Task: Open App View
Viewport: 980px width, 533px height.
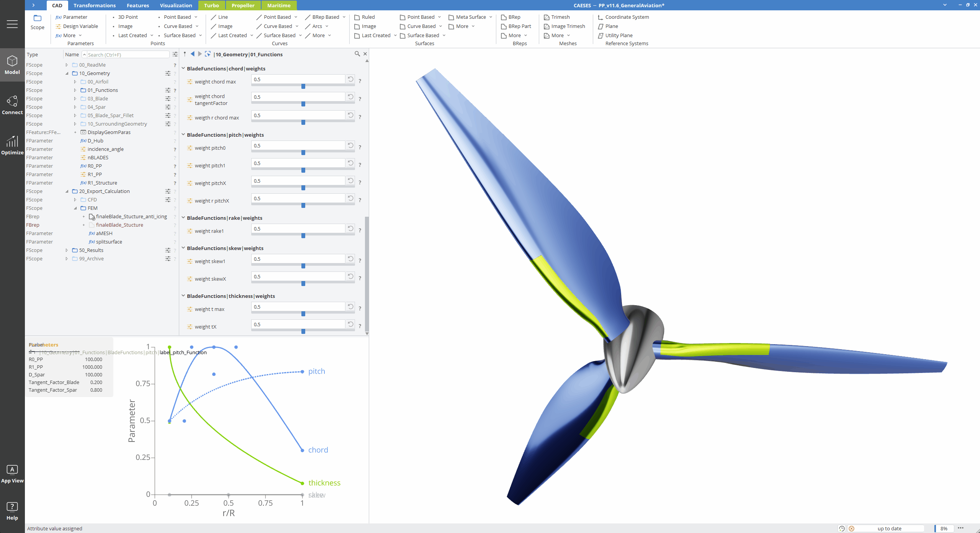Action: [x=12, y=474]
